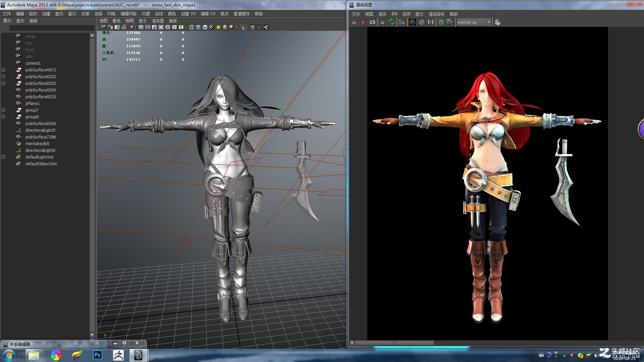The image size is (644, 362).
Task: Click the 1:1 real size button
Action: point(430,22)
